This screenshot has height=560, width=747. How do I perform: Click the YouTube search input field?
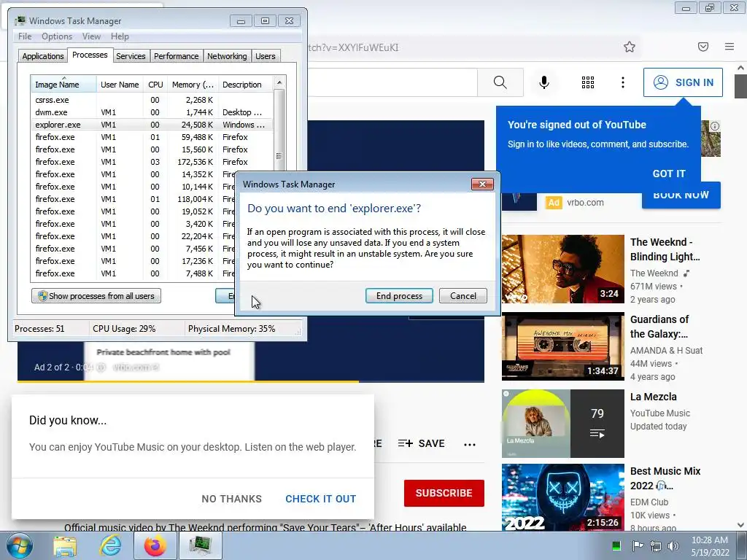coord(392,82)
